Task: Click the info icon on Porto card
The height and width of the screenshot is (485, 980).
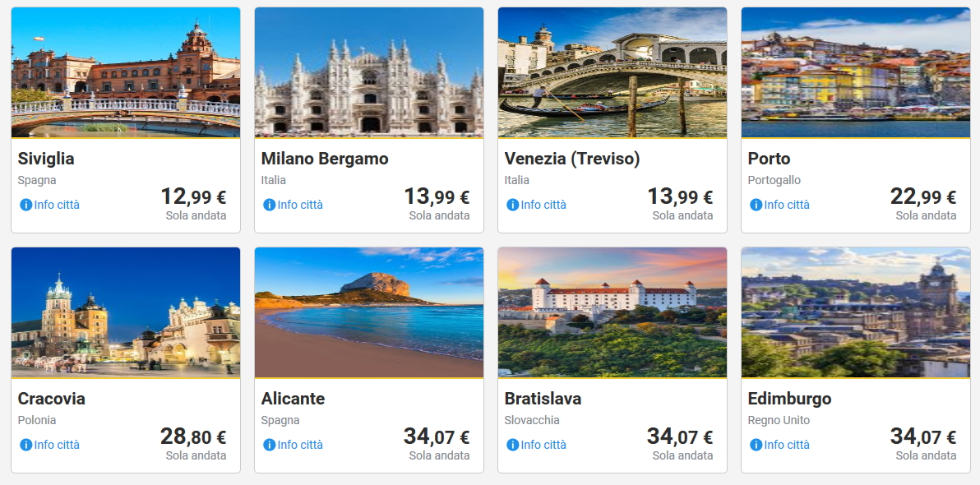Action: 756,205
